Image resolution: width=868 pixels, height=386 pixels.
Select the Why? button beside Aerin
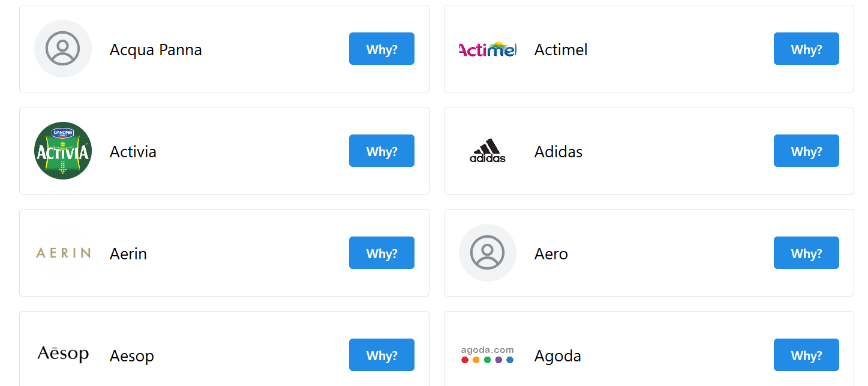[x=382, y=253]
